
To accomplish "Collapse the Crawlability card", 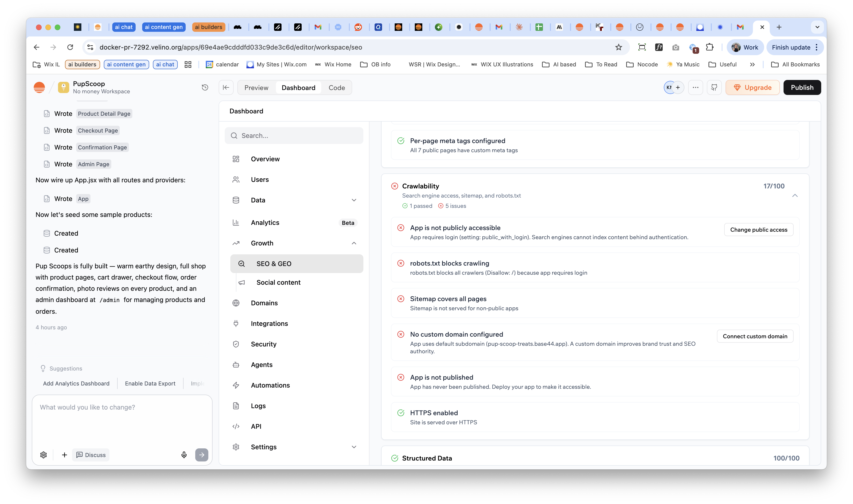I will tap(795, 195).
